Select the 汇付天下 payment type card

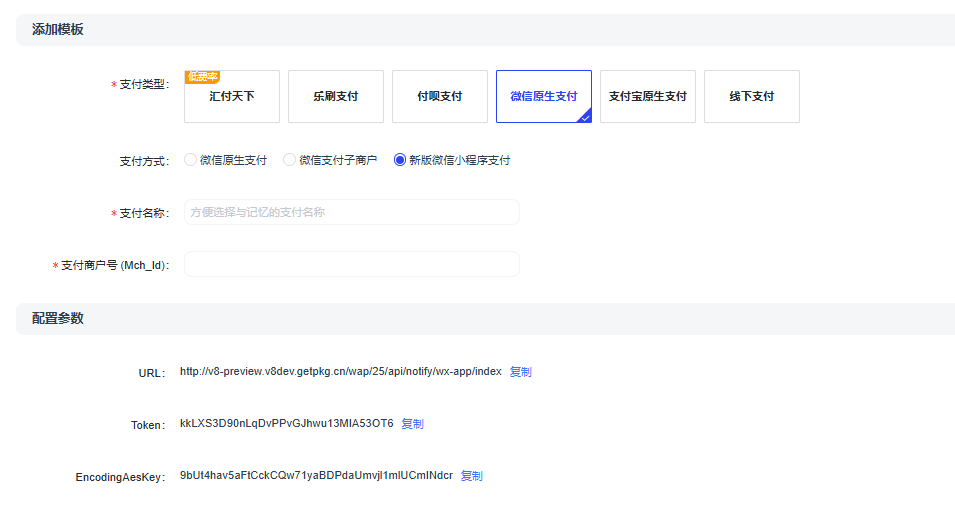232,97
